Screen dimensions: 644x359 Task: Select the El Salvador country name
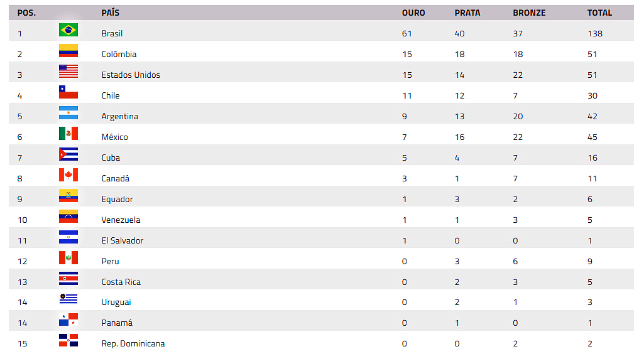(x=122, y=240)
